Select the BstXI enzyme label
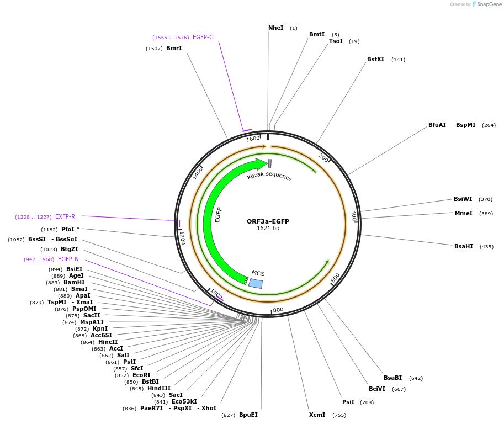The height and width of the screenshot is (424, 504). tap(375, 60)
